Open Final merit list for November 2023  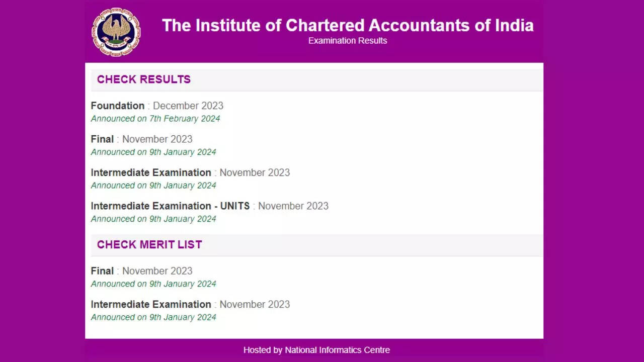[x=102, y=270]
